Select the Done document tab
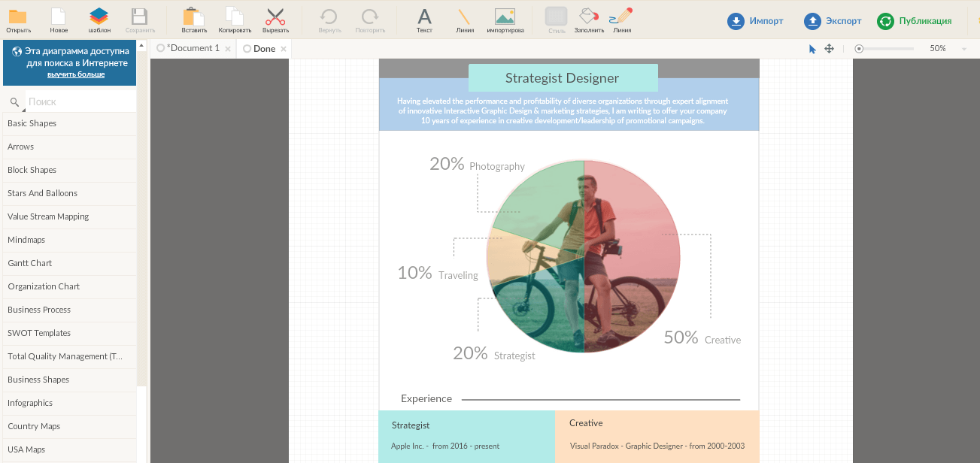Viewport: 980px width, 463px height. point(264,49)
